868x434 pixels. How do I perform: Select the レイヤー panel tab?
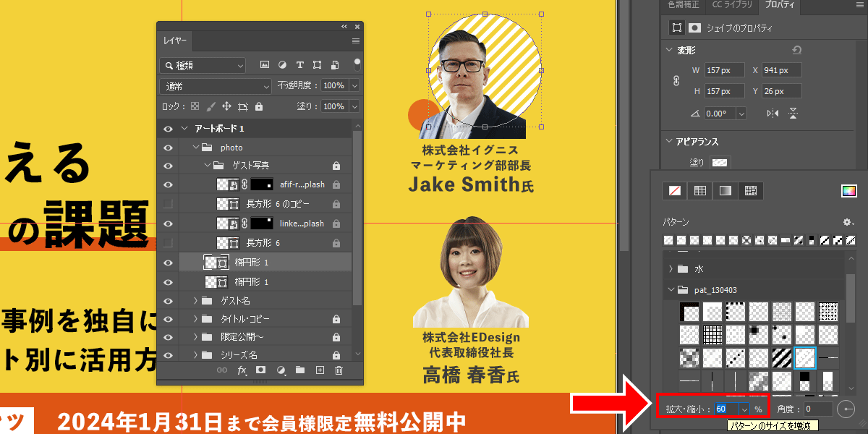pos(174,41)
